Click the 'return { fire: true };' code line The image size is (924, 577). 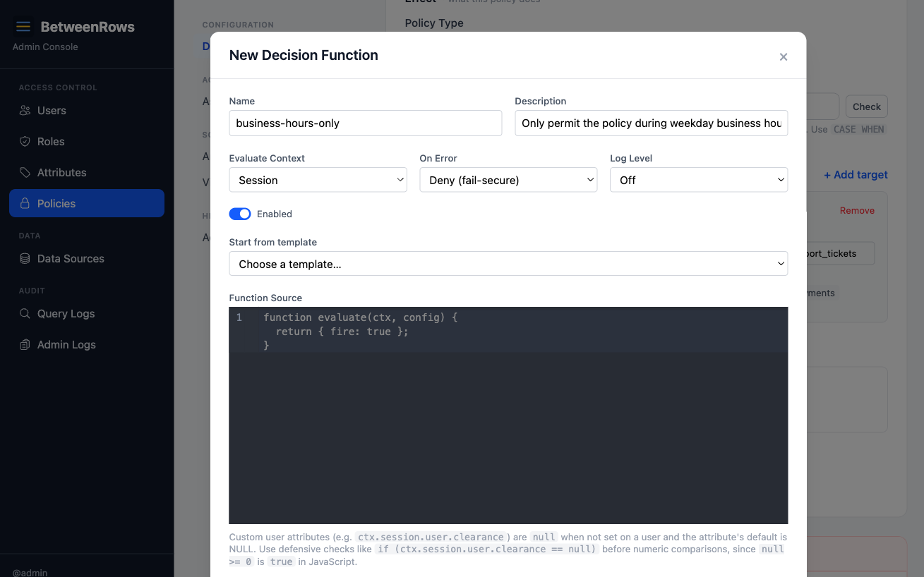(x=342, y=332)
